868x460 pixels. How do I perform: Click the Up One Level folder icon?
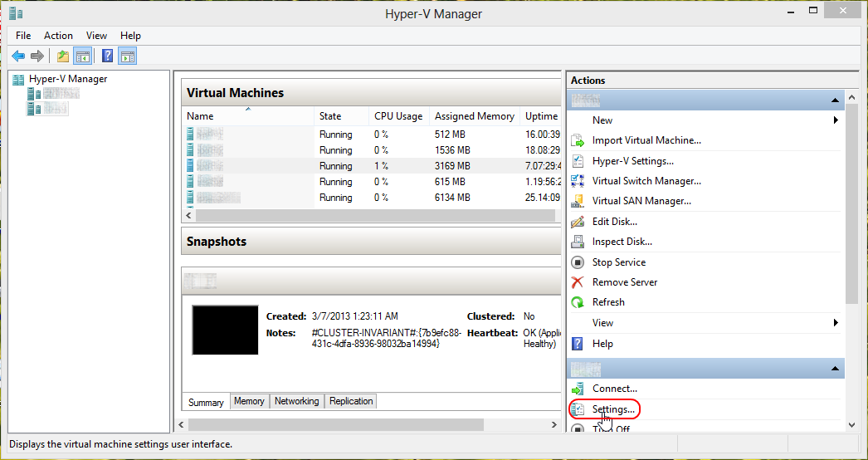[63, 56]
